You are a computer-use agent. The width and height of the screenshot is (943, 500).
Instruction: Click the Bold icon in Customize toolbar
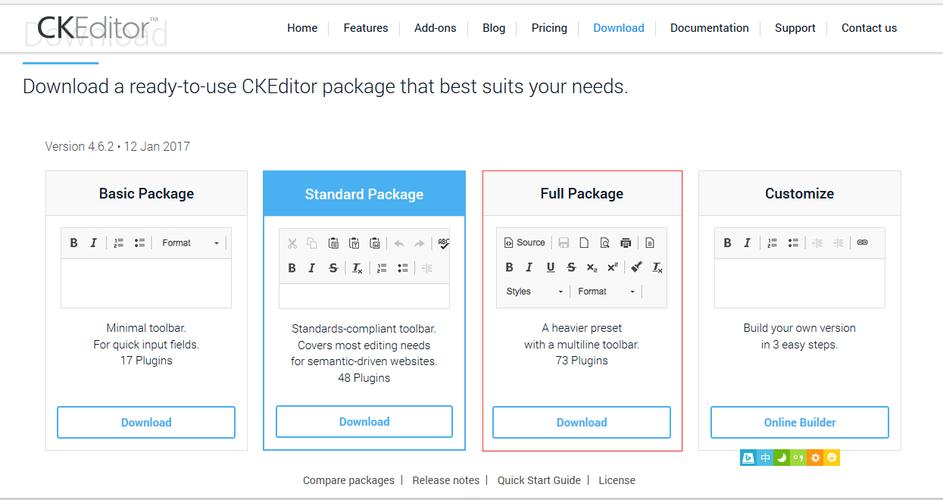(728, 242)
